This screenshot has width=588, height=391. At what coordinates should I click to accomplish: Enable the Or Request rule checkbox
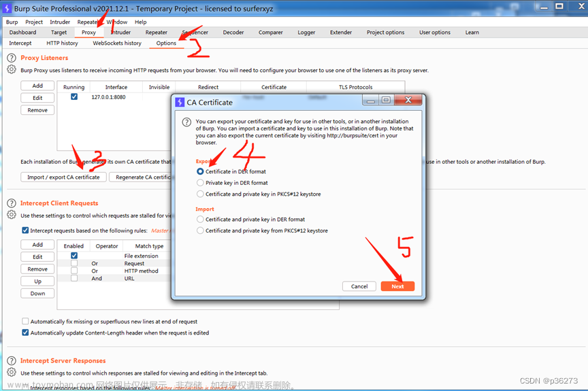tap(74, 263)
